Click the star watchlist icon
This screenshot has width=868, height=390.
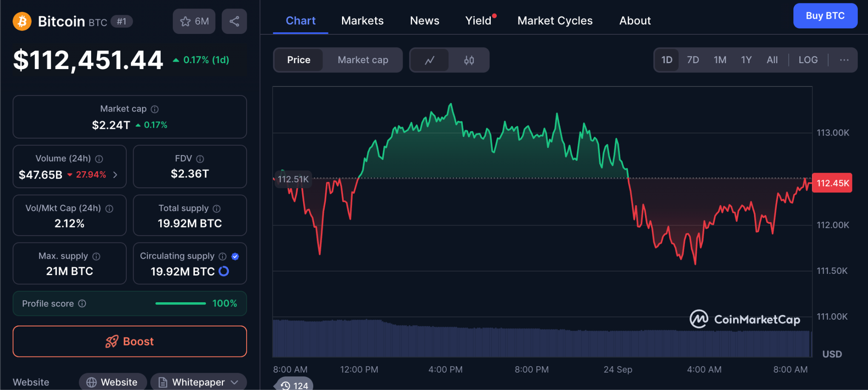(x=186, y=22)
